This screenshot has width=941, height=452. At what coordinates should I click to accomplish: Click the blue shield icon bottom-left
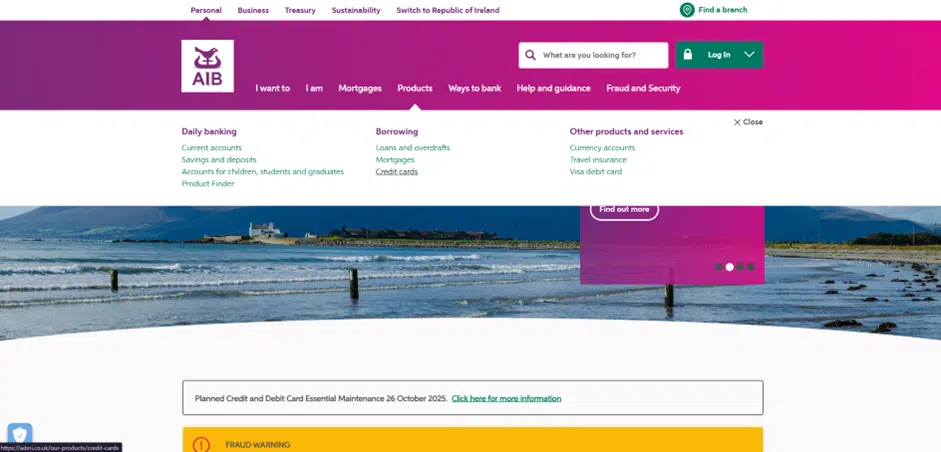[x=20, y=434]
